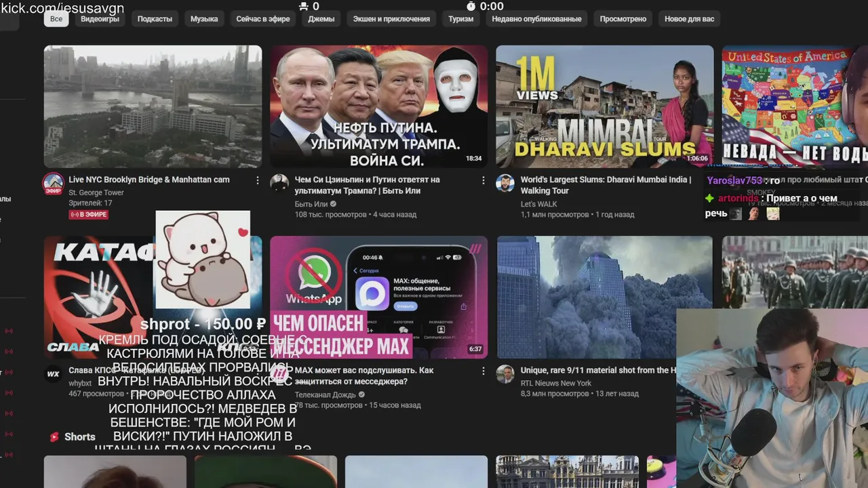Select the "Недавно опубликованные" chip

pos(536,19)
